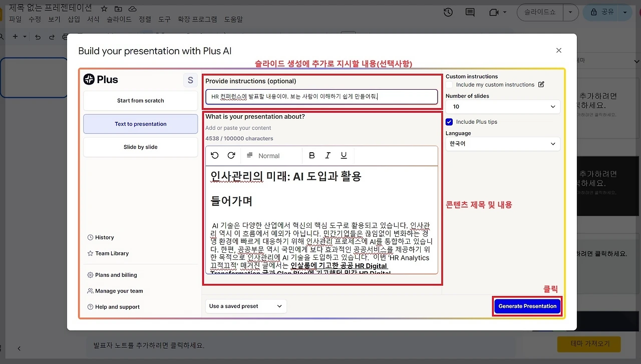This screenshot has height=364, width=641.
Task: Select the Start from scratch option
Action: coord(141,101)
